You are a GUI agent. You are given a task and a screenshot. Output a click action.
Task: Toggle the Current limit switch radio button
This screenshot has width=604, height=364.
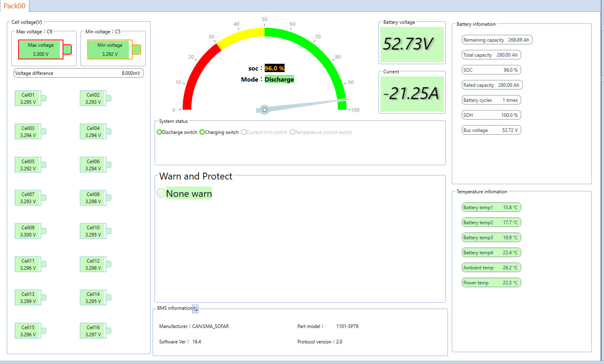coord(244,132)
